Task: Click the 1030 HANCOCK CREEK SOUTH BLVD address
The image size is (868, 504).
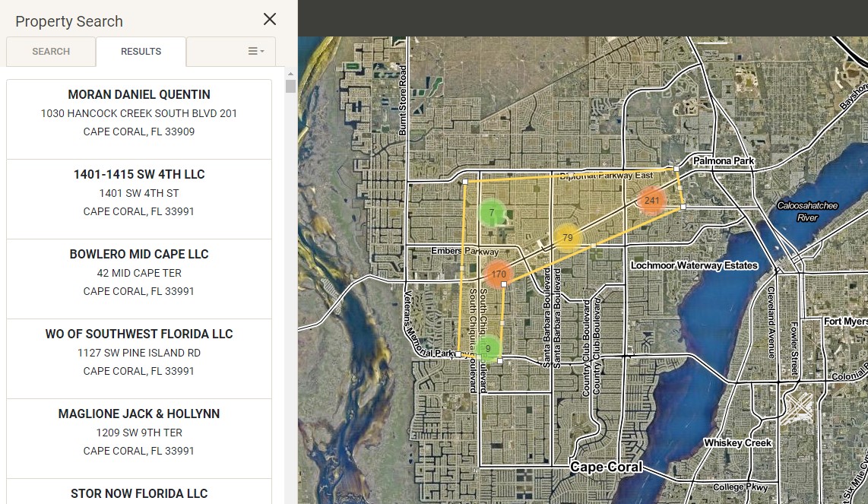Action: coord(139,113)
